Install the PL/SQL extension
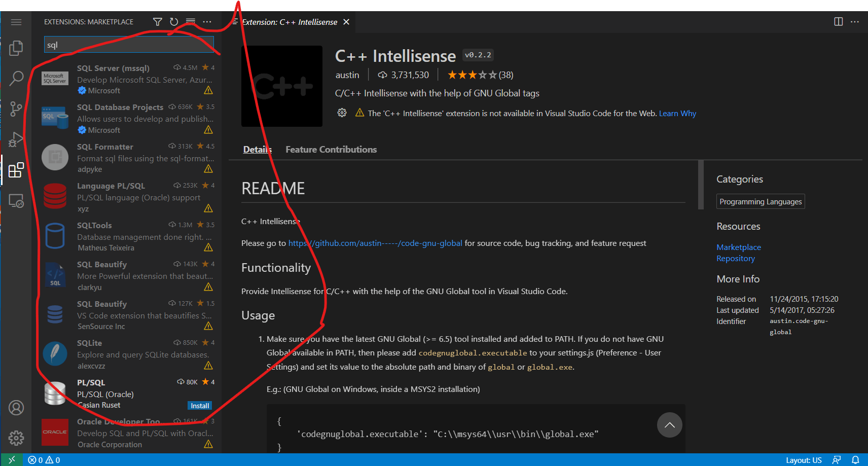This screenshot has width=868, height=466. pos(200,406)
